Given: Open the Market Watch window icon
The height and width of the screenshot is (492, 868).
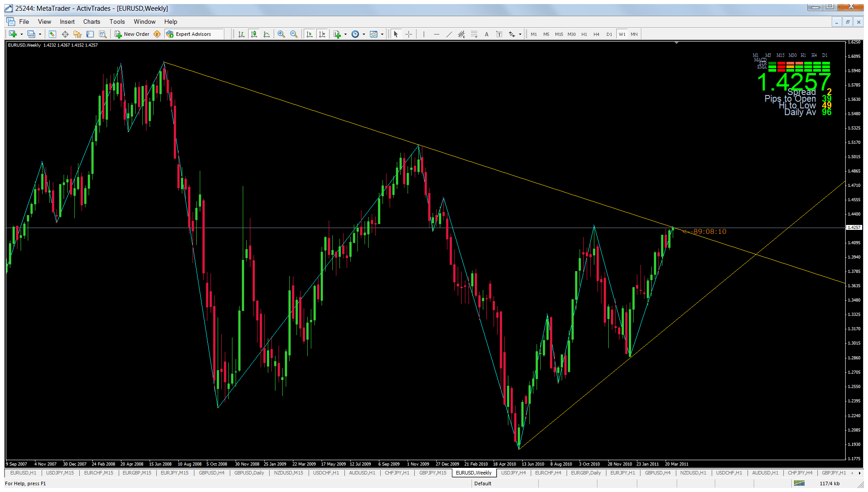Looking at the screenshot, I should 52,34.
